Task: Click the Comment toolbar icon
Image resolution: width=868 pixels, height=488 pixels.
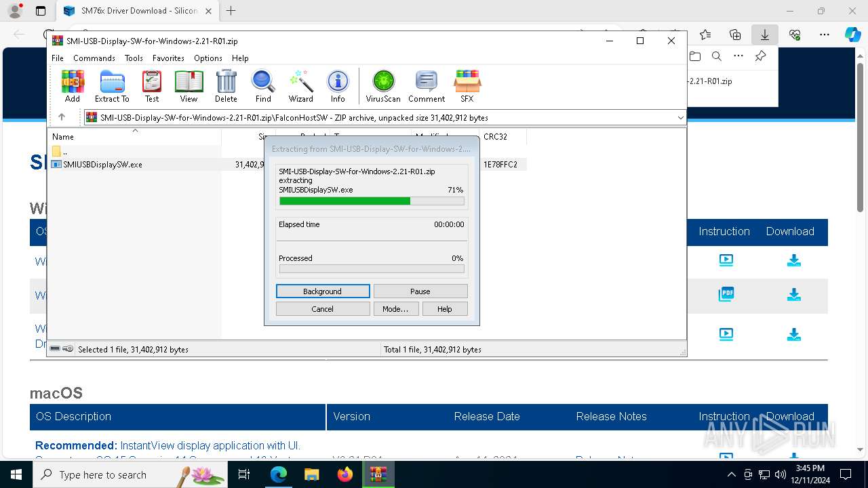Action: (x=427, y=86)
